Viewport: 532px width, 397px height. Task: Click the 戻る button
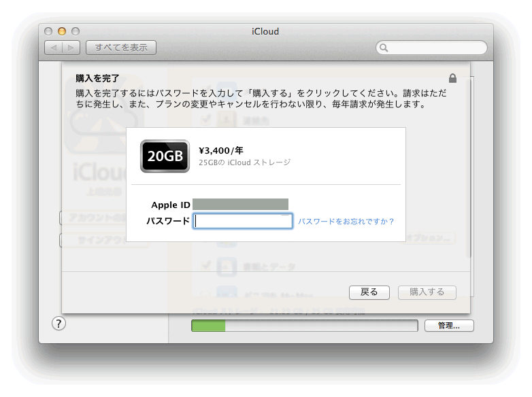pyautogui.click(x=369, y=292)
